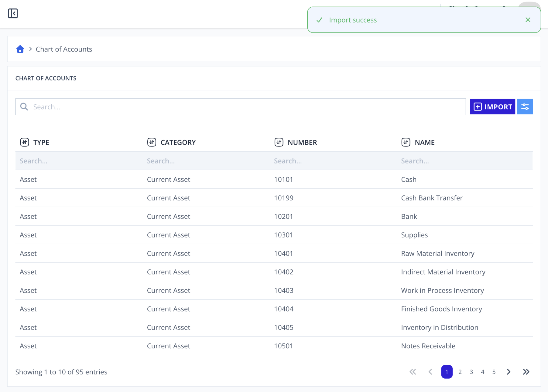
Task: Advance to next page with right chevron
Action: [x=509, y=372]
